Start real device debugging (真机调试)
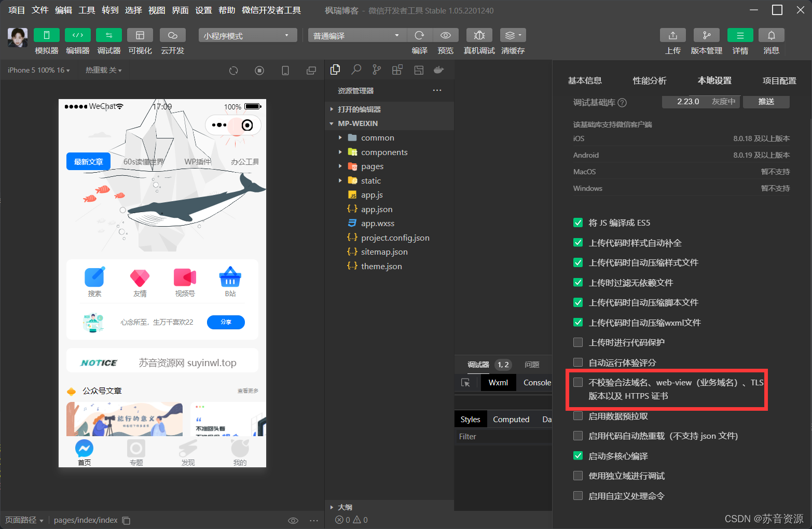This screenshot has width=812, height=529. pos(479,35)
